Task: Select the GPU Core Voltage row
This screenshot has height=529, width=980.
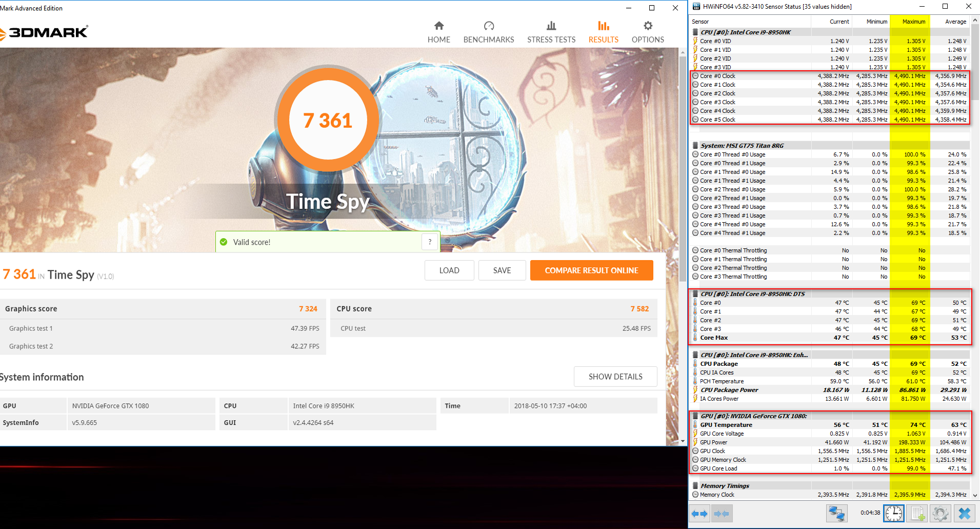Action: point(830,434)
